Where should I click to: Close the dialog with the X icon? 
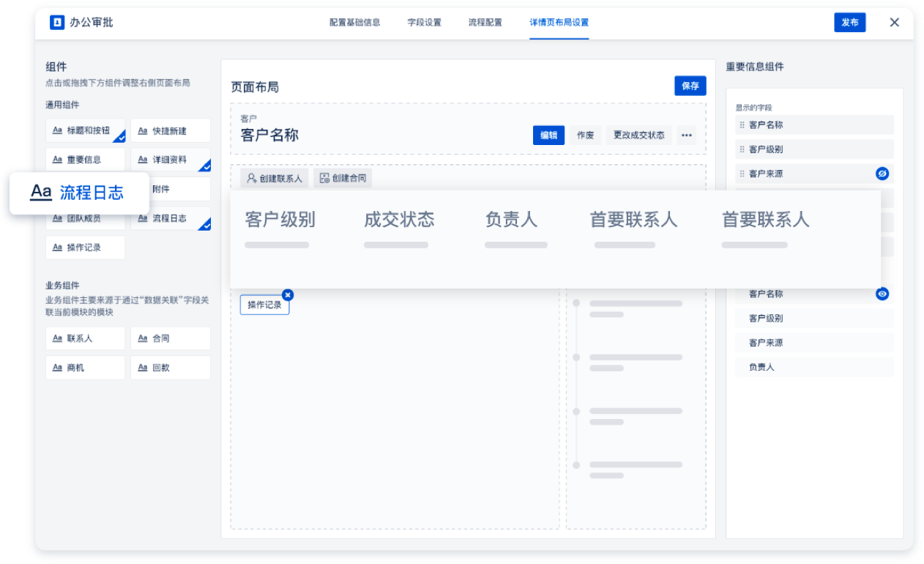[x=894, y=23]
